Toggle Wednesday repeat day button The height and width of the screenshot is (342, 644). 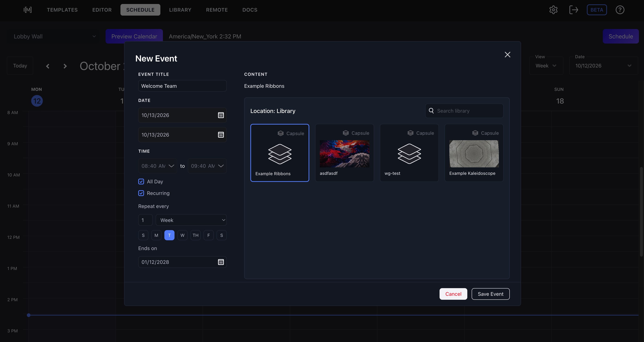coord(182,235)
